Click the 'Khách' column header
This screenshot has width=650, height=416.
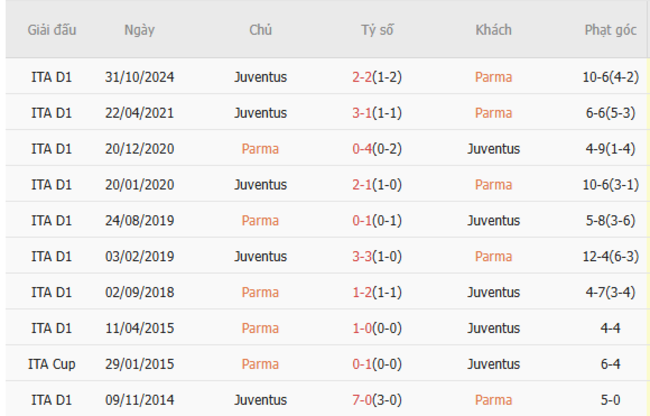click(x=493, y=30)
